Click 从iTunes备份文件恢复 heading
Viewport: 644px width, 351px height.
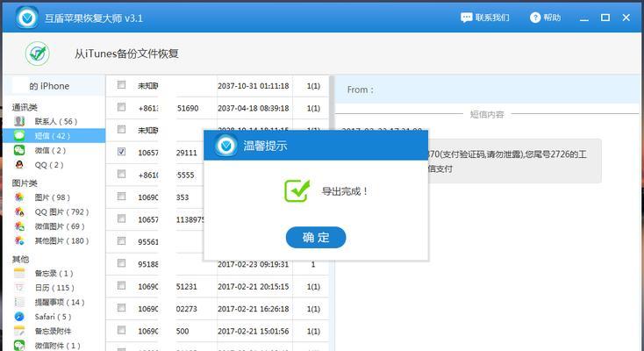pos(126,54)
